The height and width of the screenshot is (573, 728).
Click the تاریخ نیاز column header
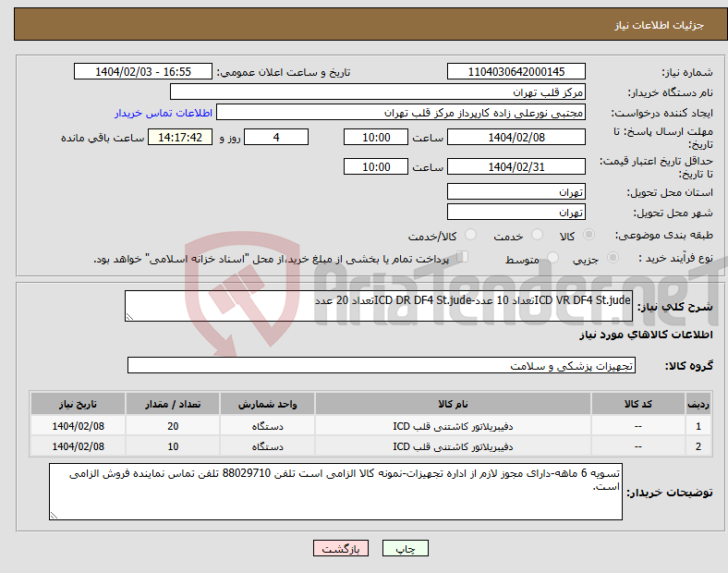[x=78, y=404]
